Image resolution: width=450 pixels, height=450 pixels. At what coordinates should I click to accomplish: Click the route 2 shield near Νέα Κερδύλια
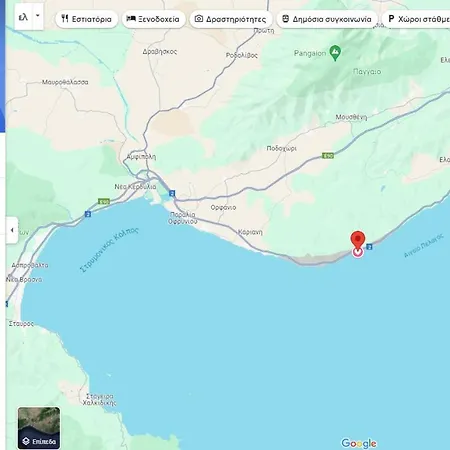click(x=172, y=193)
